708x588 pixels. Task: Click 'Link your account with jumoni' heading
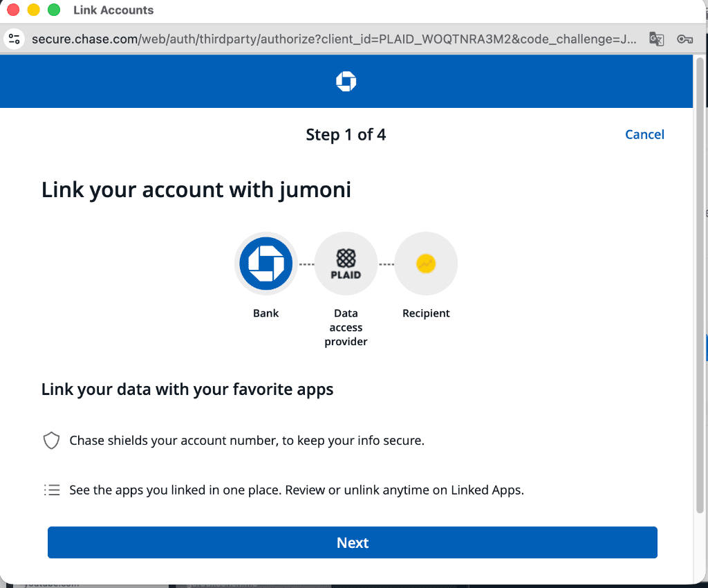[x=196, y=190]
